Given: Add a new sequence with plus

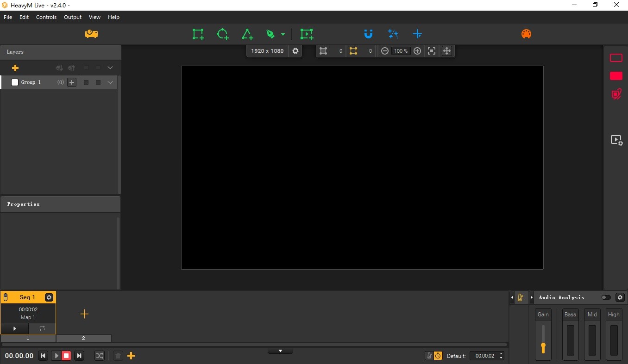Looking at the screenshot, I should click(x=84, y=314).
